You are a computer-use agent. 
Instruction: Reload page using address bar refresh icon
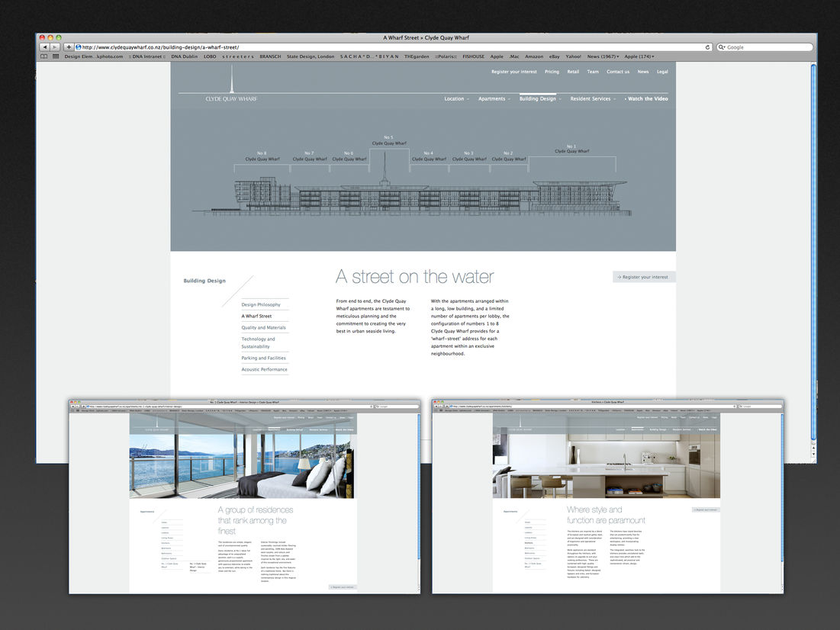708,47
